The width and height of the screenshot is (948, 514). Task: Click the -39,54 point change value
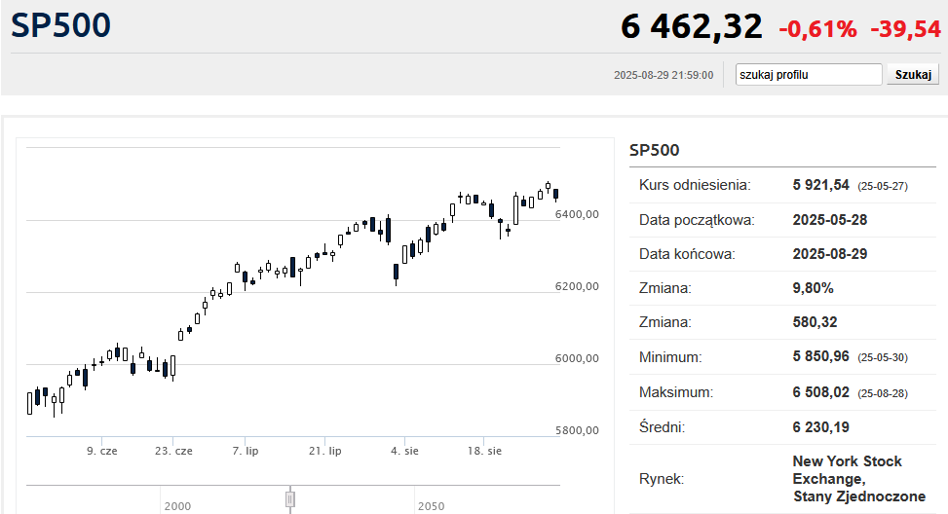pyautogui.click(x=905, y=29)
